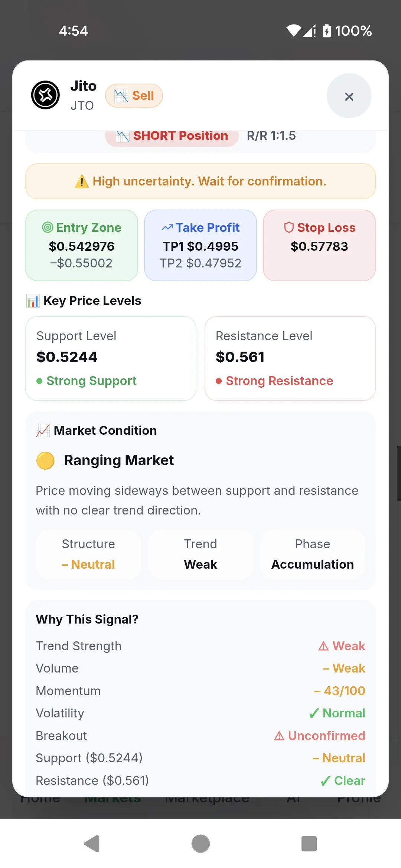The width and height of the screenshot is (401, 868).
Task: Tap the yellow Ranging Market indicator
Action: pyautogui.click(x=45, y=460)
